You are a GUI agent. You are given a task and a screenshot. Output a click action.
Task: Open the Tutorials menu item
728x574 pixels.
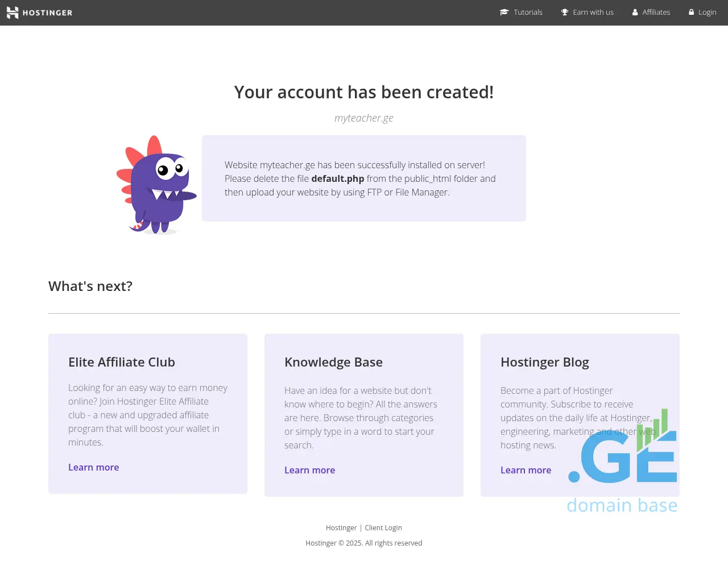tap(528, 12)
